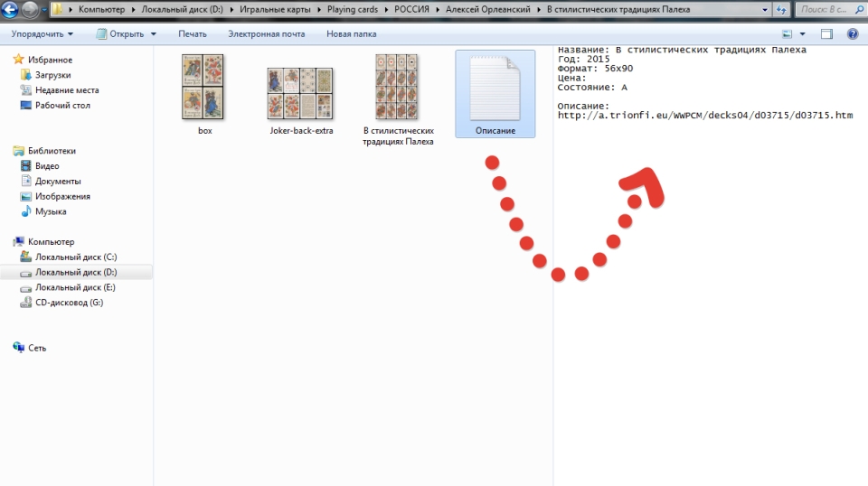Screen dimensions: 868x486
Task: Expand arrow after Алексей Орлеанский breadcrumb
Action: coord(539,9)
